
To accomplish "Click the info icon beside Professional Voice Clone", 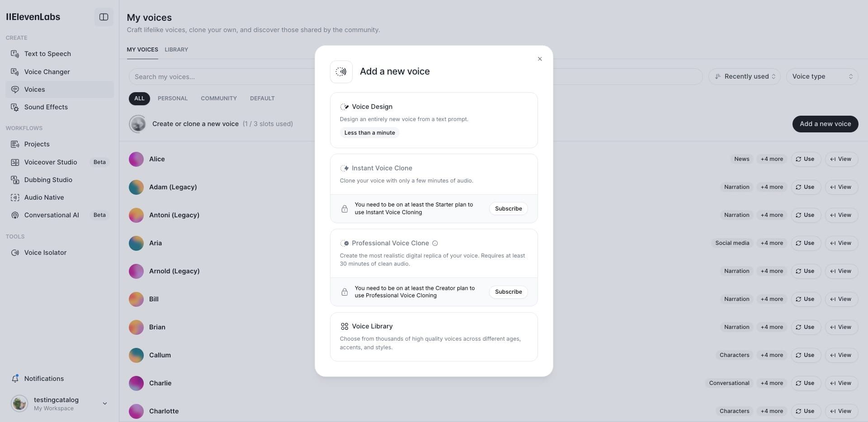I will point(435,243).
